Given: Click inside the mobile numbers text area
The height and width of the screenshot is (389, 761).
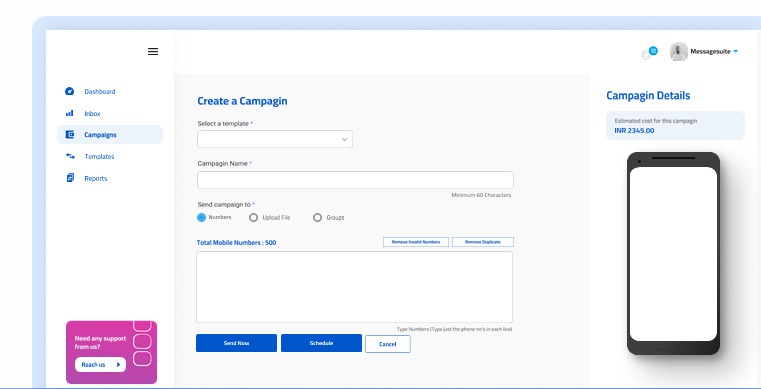Looking at the screenshot, I should (x=354, y=287).
